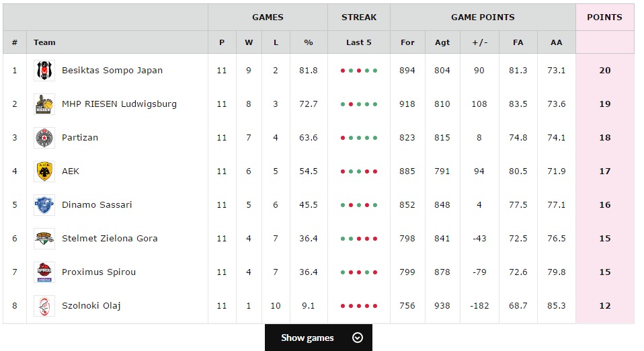Click the chevron circle beside Show games

coord(358,338)
